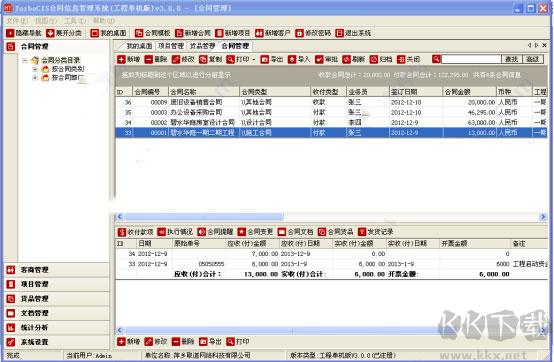This screenshot has width=554, height=362.
Task: Open the 货品管理 sidebar section
Action: coord(57,299)
